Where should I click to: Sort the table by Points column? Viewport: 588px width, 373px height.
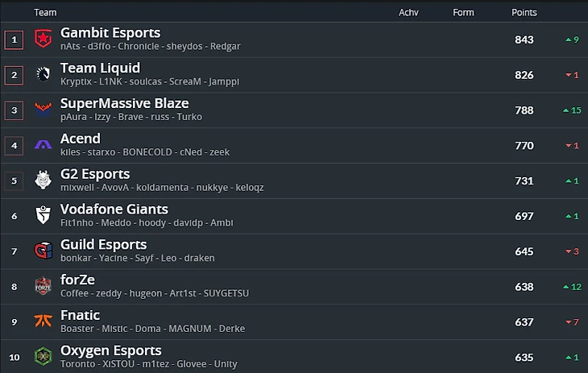(x=524, y=13)
